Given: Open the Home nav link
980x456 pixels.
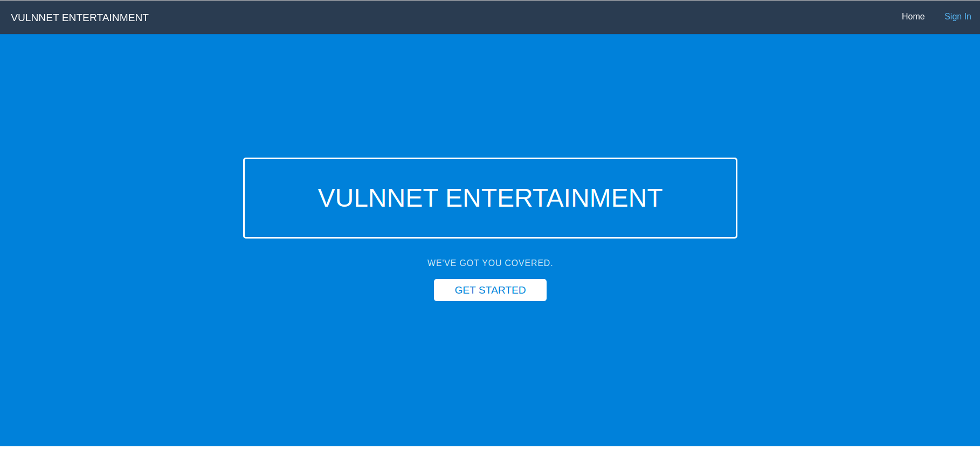Looking at the screenshot, I should pos(913,17).
